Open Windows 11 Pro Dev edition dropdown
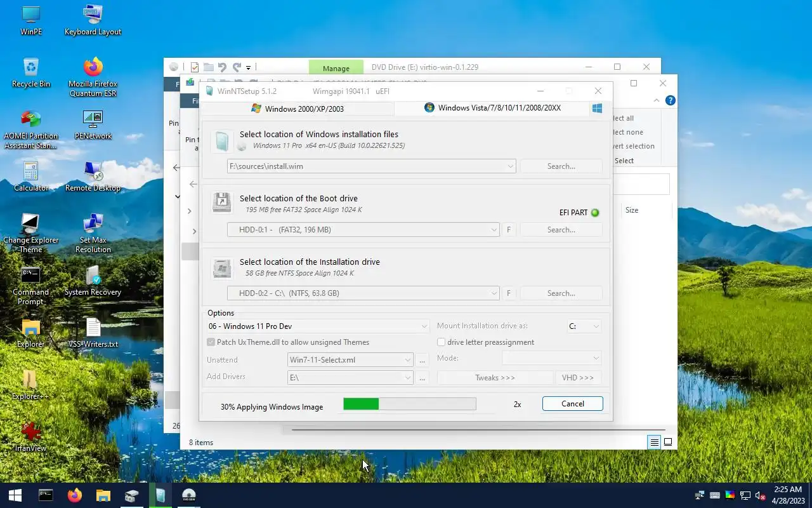Viewport: 812px width, 508px height. 424,326
